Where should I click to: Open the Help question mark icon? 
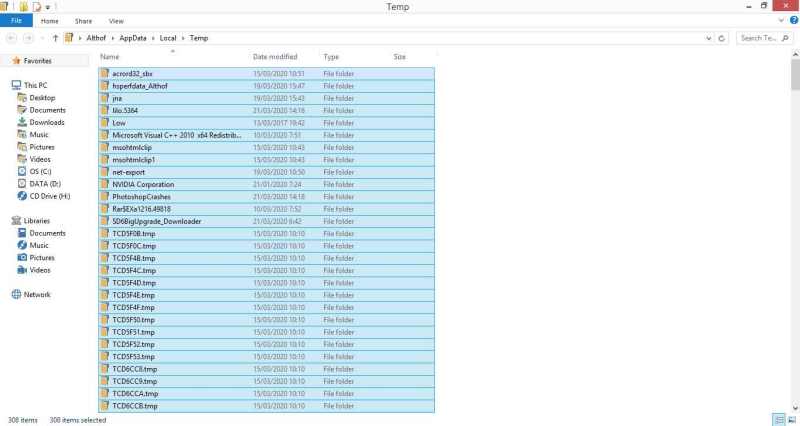click(x=794, y=20)
